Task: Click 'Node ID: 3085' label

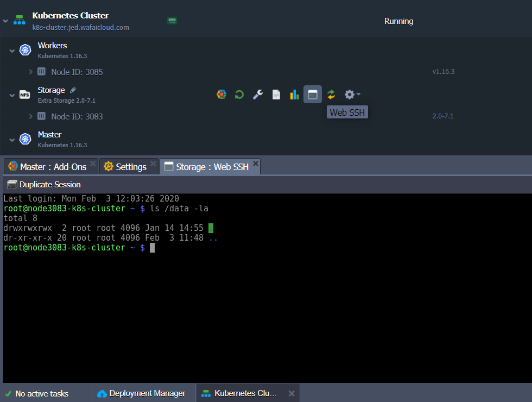Action: tap(77, 72)
